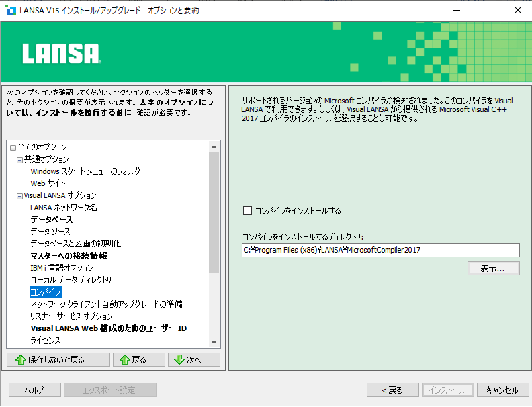Select ローカル データ ディレクトリ item
The height and width of the screenshot is (407, 532).
tap(71, 280)
